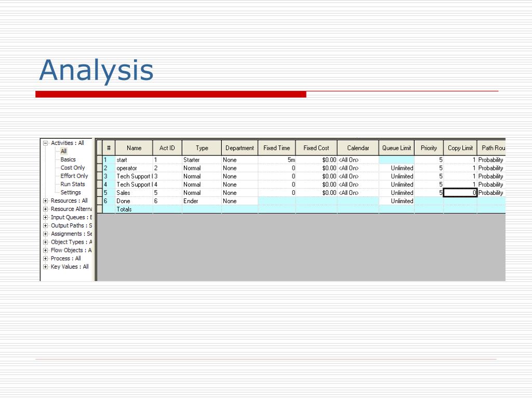Click the Department column header
The width and height of the screenshot is (532, 399).
tap(240, 148)
